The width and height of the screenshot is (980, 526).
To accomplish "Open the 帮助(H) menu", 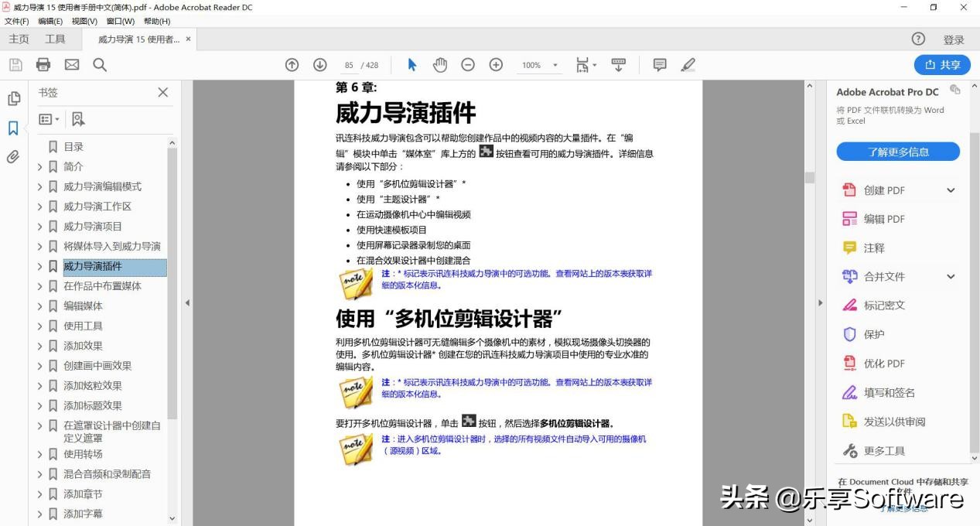I will tap(156, 21).
